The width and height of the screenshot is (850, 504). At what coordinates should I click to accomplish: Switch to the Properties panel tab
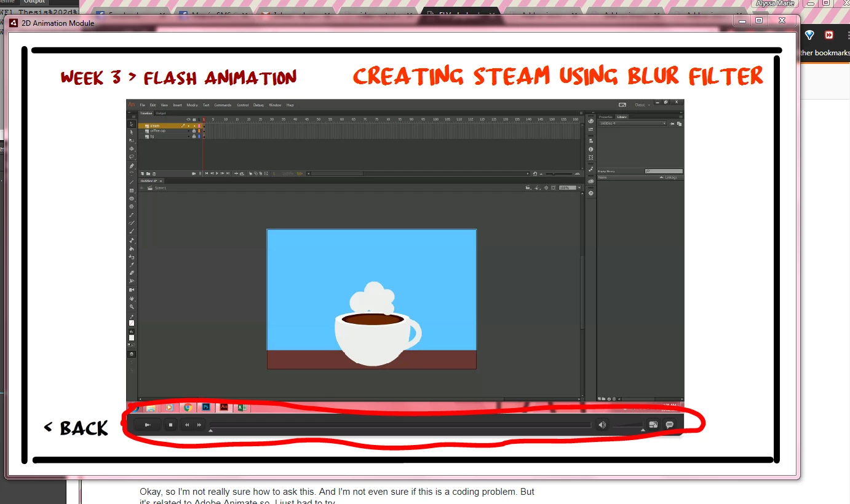click(606, 117)
